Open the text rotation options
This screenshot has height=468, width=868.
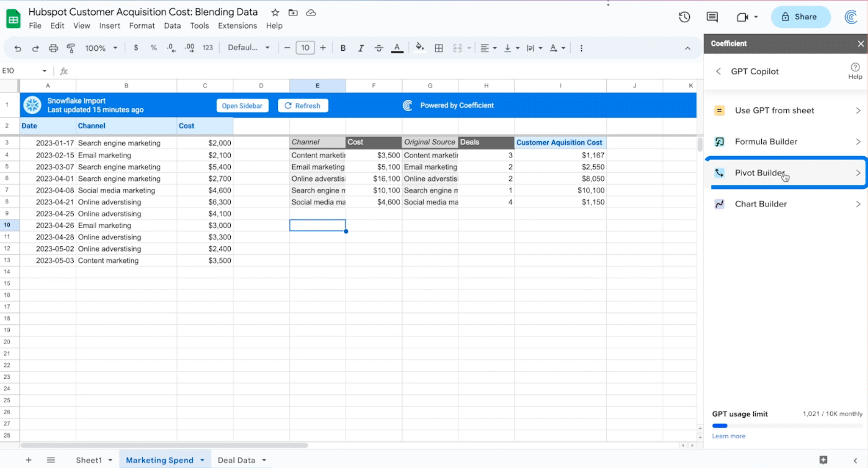(x=558, y=48)
